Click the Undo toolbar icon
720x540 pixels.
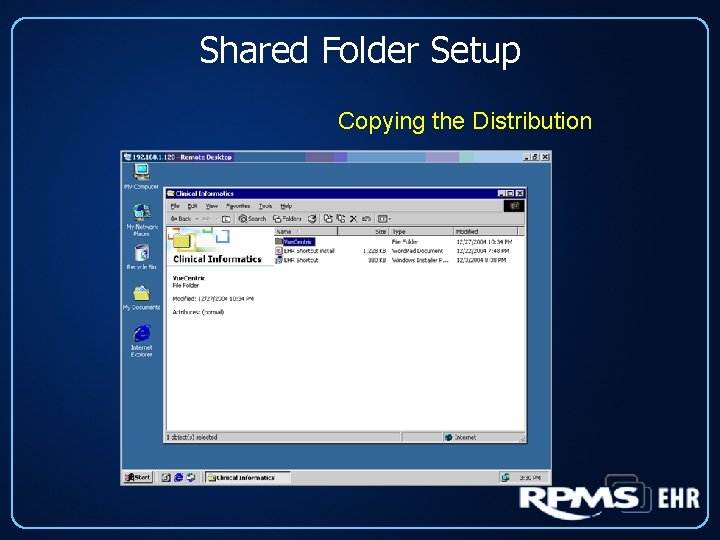click(x=366, y=219)
